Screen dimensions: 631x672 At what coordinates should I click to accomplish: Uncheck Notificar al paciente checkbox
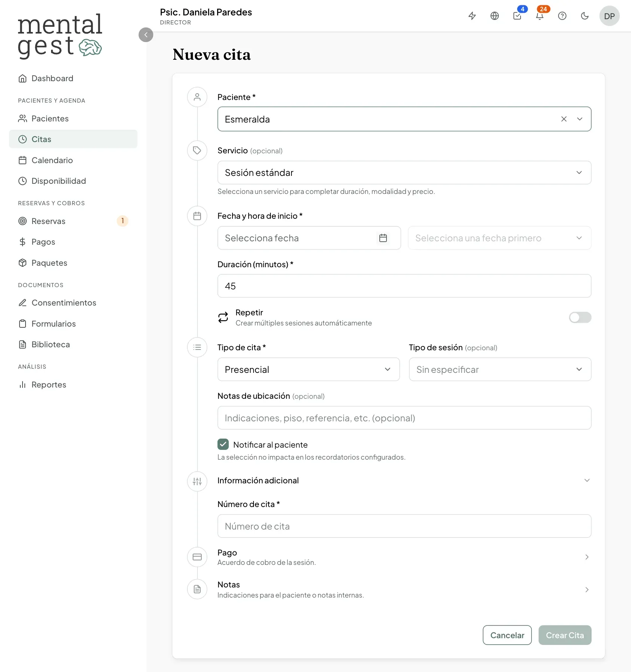(223, 444)
